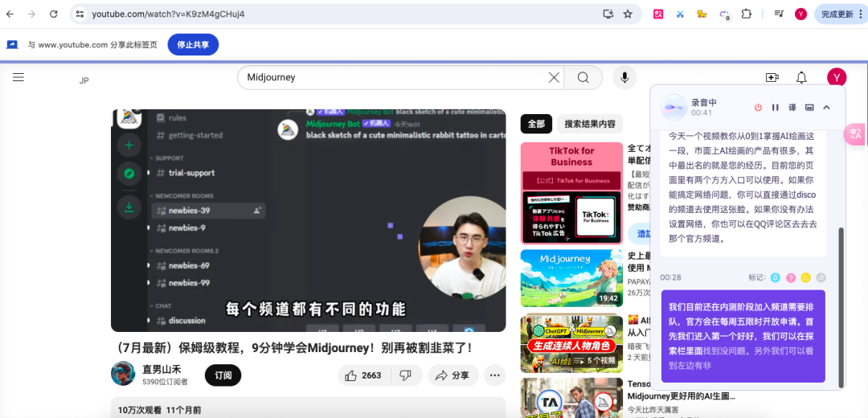Open Chrome profile avatar Y
The width and height of the screenshot is (868, 418).
point(800,14)
